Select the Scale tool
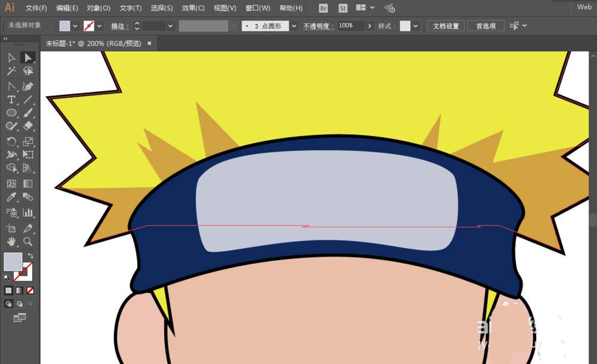597x364 pixels. click(28, 141)
